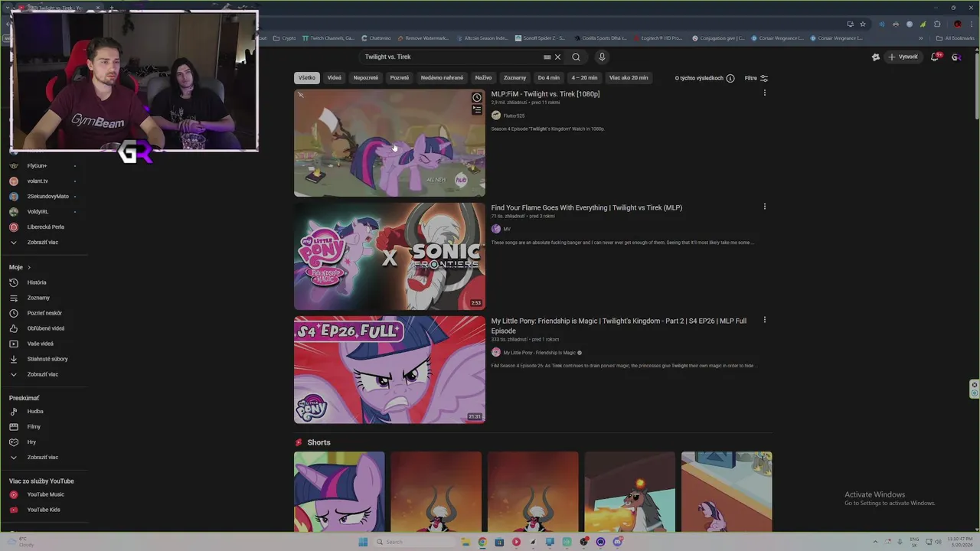Image resolution: width=980 pixels, height=551 pixels.
Task: Show hidden tray icons chevron
Action: [x=876, y=542]
